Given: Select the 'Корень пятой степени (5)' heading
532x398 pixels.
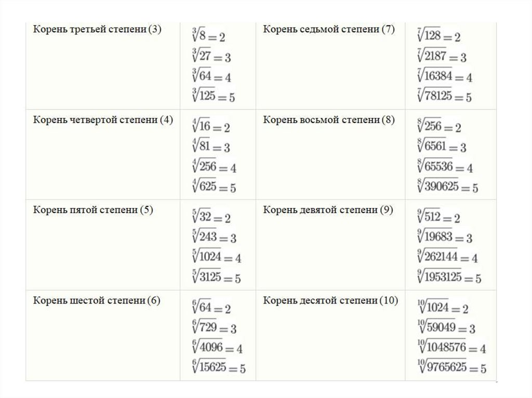Looking at the screenshot, I should [x=93, y=210].
